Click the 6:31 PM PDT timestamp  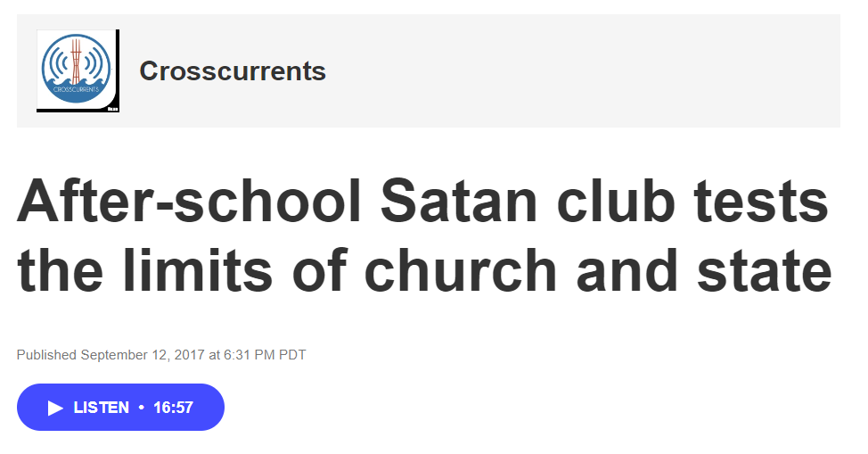[x=265, y=355]
